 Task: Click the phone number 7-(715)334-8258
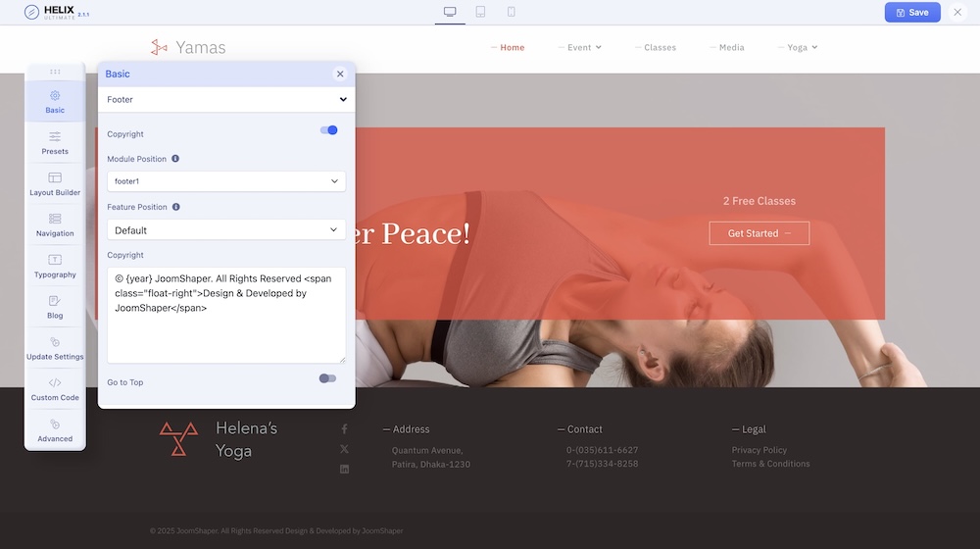click(x=603, y=464)
